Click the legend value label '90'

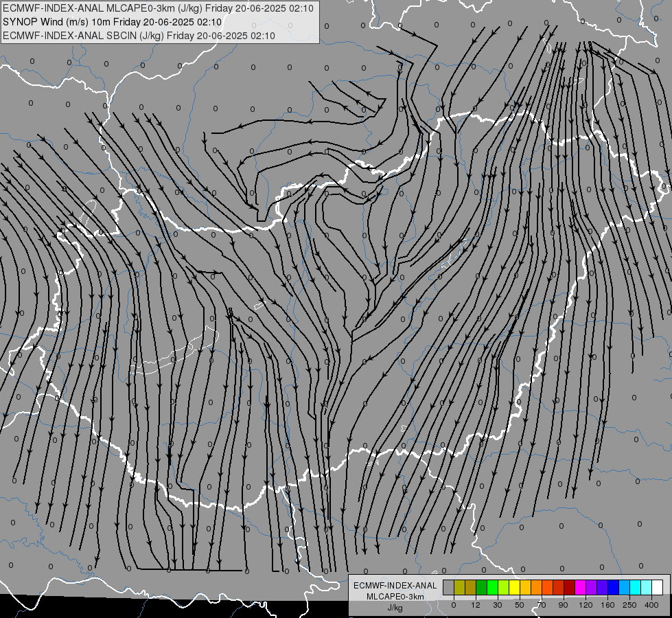tap(563, 605)
